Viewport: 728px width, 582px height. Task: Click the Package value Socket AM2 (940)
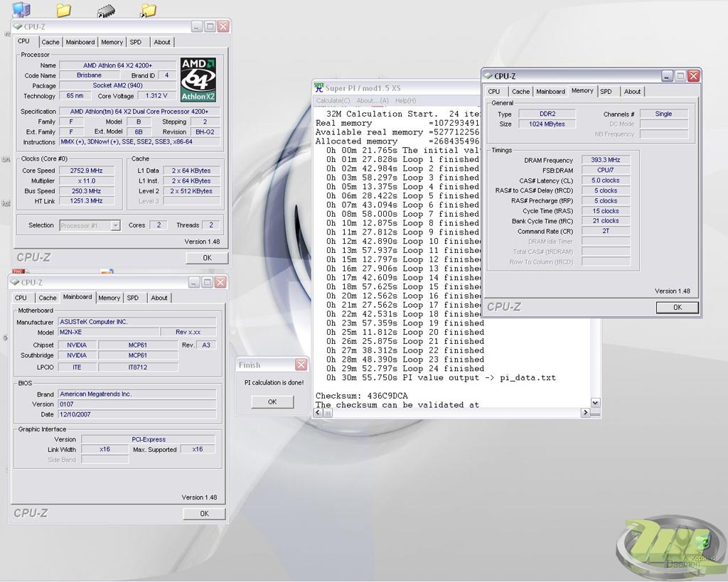118,85
